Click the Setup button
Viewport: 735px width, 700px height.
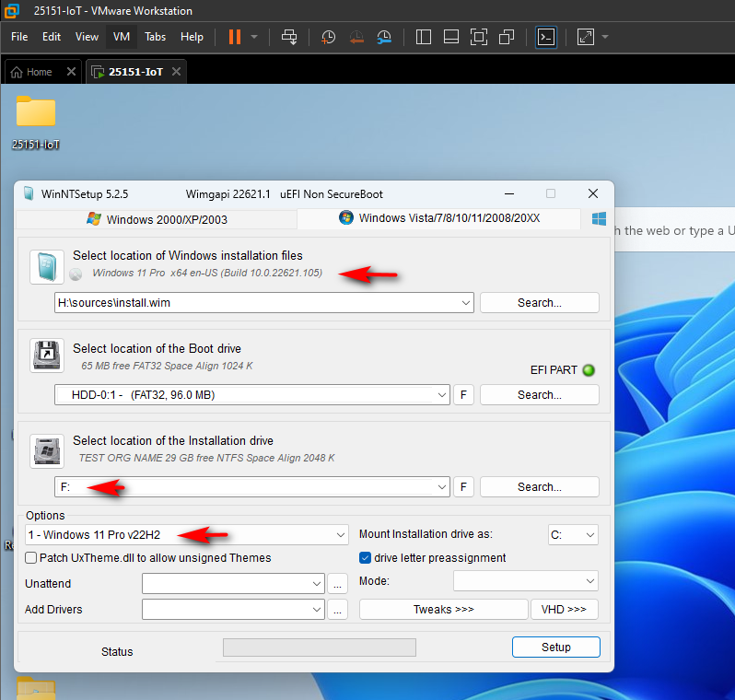556,647
